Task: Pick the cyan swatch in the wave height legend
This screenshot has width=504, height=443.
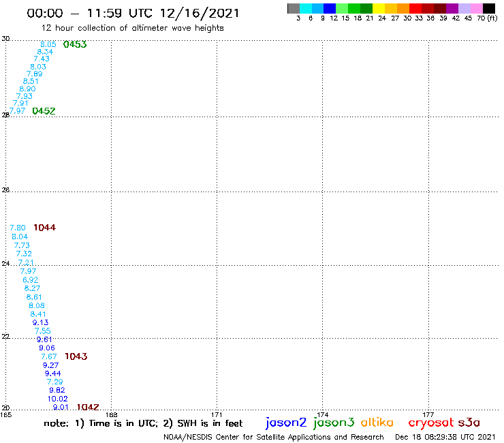Action: (306, 8)
